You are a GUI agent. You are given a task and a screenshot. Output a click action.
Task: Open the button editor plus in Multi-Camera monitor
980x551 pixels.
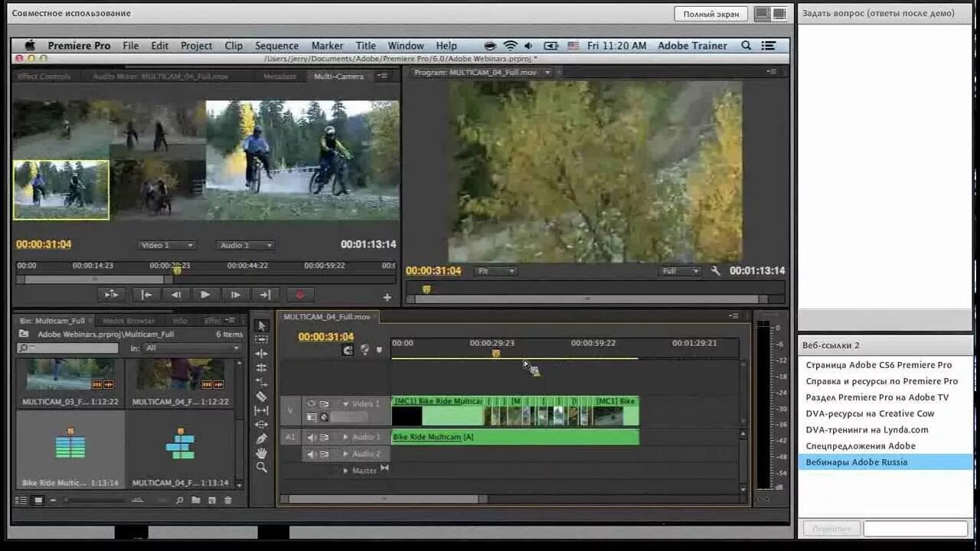(387, 298)
